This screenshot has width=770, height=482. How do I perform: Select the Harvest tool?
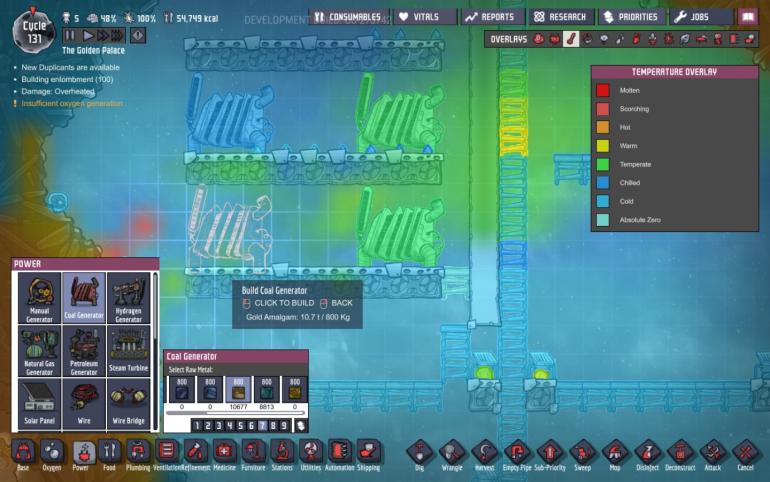(x=485, y=455)
